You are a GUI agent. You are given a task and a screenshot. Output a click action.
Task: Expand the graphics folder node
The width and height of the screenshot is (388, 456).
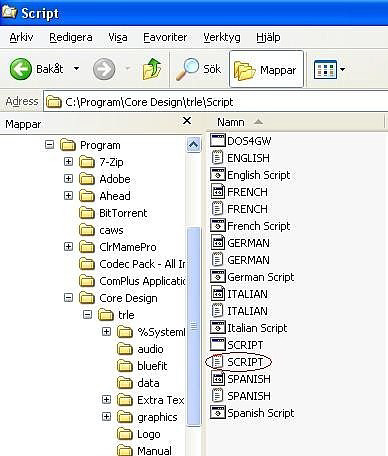[x=106, y=416]
